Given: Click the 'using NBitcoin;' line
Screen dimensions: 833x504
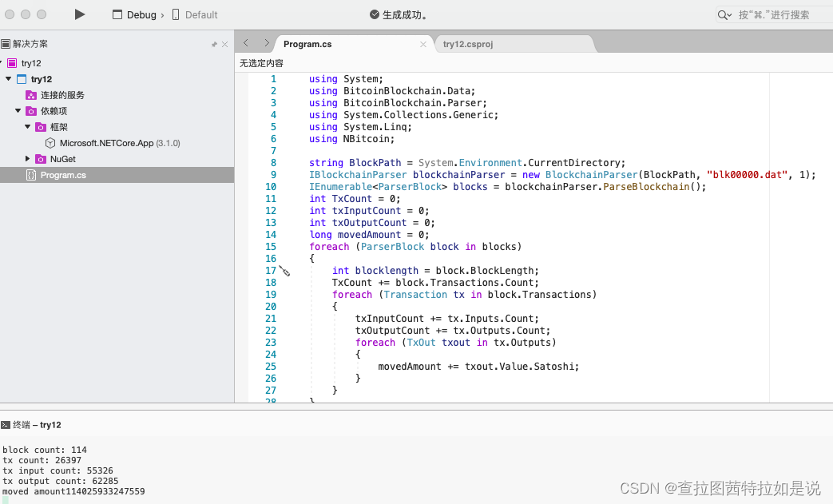Looking at the screenshot, I should click(351, 139).
